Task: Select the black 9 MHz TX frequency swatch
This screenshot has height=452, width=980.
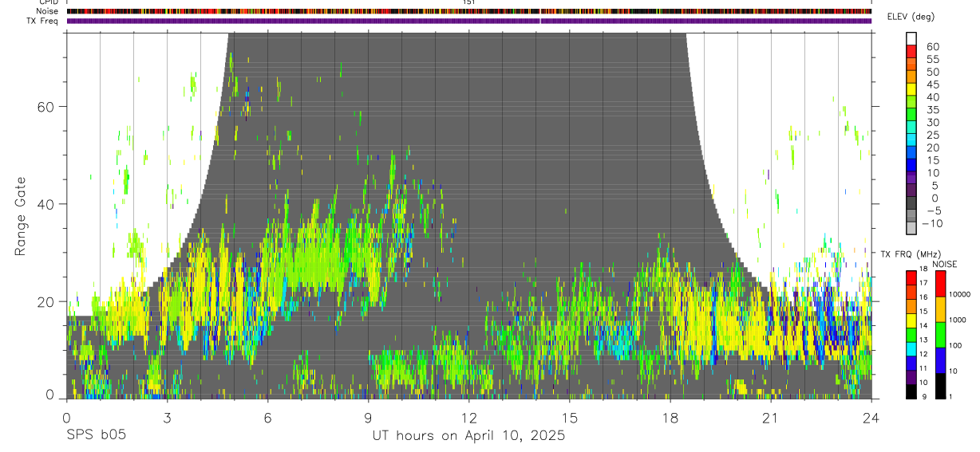Action: (911, 391)
